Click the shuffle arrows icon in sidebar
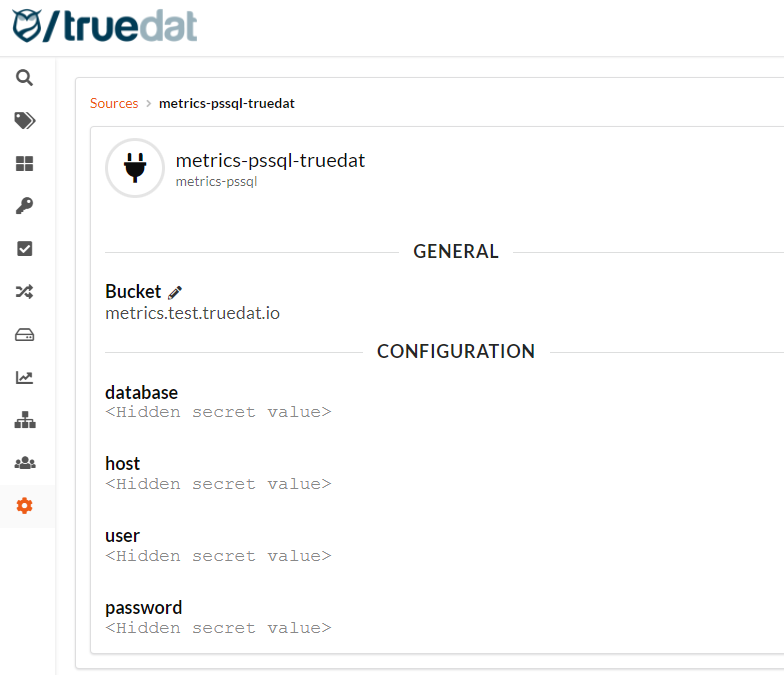 pos(25,292)
